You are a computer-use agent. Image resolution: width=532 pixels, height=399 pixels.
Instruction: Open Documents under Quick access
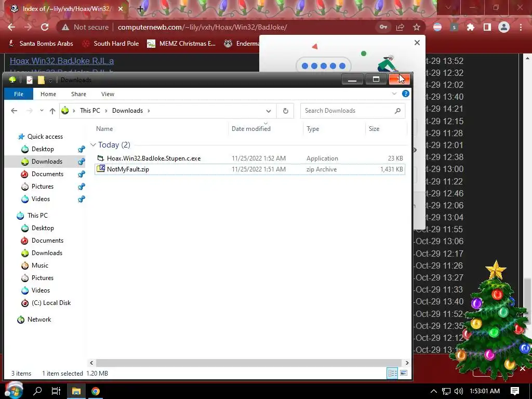47,174
